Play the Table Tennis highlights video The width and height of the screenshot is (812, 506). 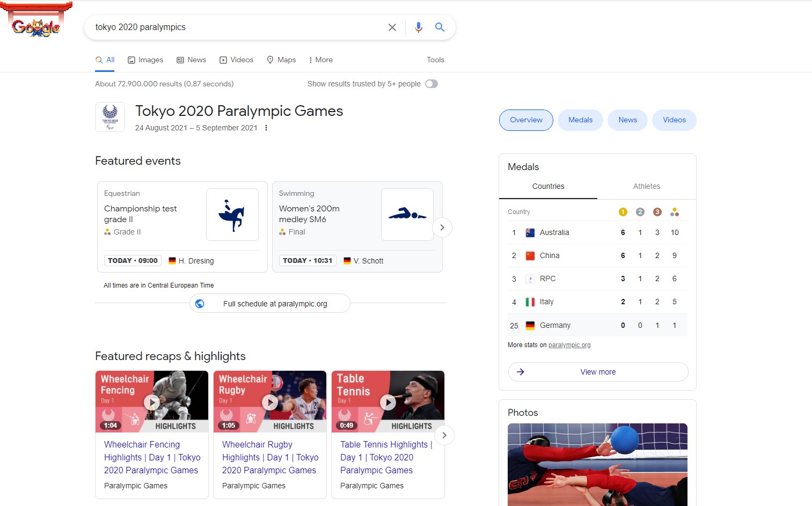click(387, 402)
